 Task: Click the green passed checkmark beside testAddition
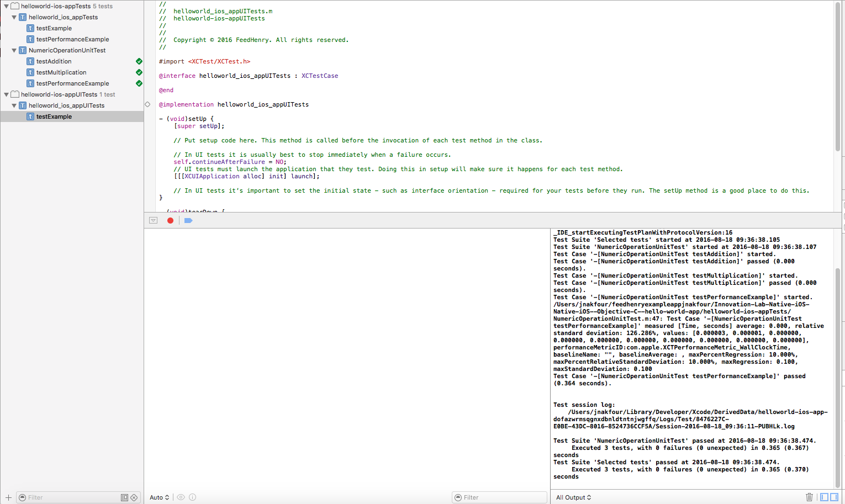[139, 61]
